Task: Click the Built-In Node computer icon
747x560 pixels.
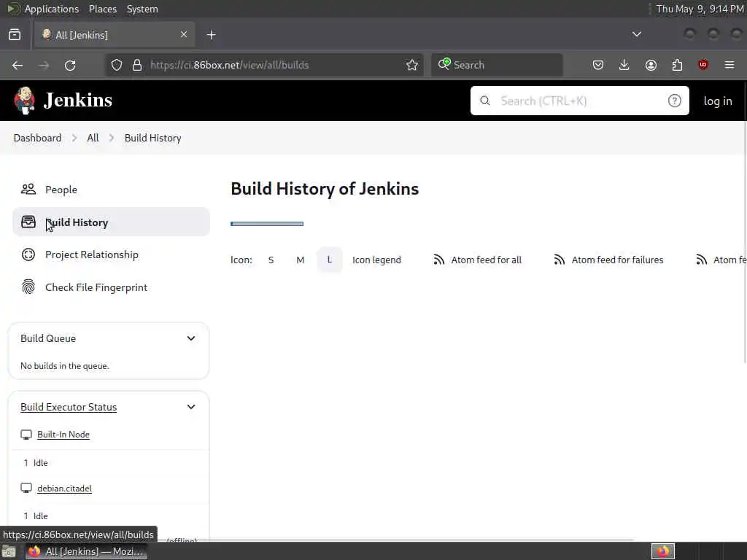Action: point(26,435)
